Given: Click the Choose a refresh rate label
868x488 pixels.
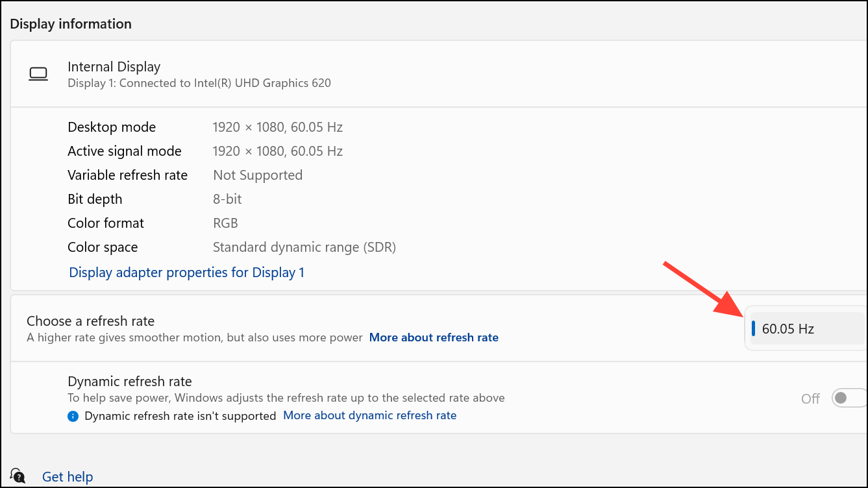Looking at the screenshot, I should (90, 321).
